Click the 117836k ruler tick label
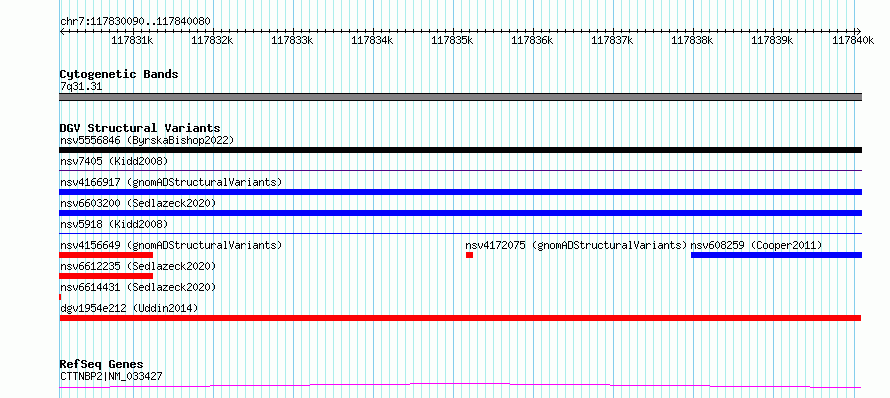The height and width of the screenshot is (398, 890). click(532, 40)
